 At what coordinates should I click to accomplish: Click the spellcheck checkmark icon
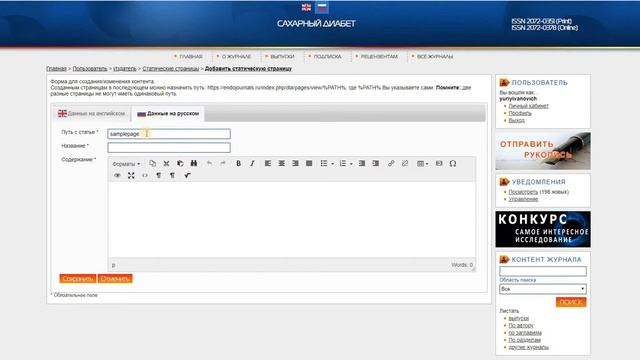coord(187,176)
